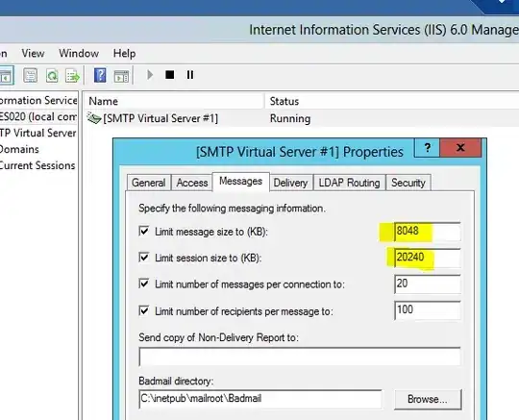Switch to the Delivery tab

click(290, 183)
